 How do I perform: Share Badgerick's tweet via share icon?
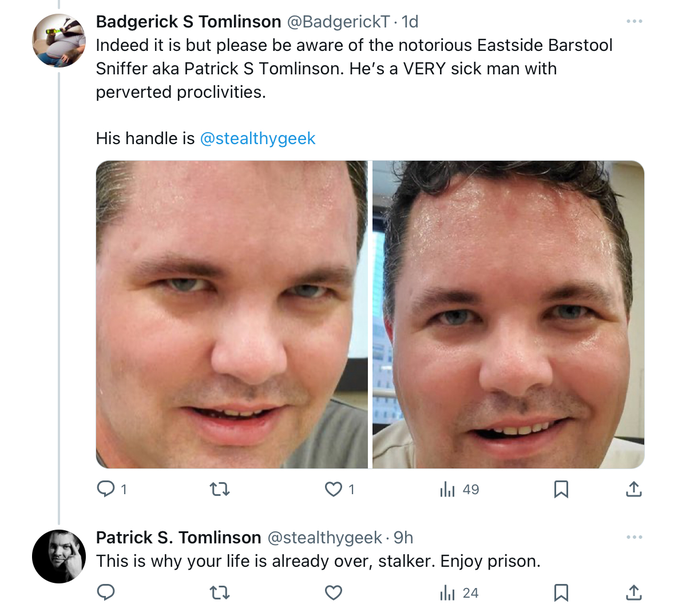pyautogui.click(x=634, y=489)
